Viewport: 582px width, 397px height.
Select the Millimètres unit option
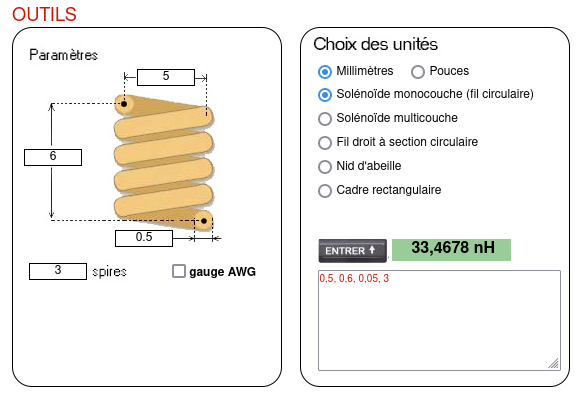pos(325,72)
